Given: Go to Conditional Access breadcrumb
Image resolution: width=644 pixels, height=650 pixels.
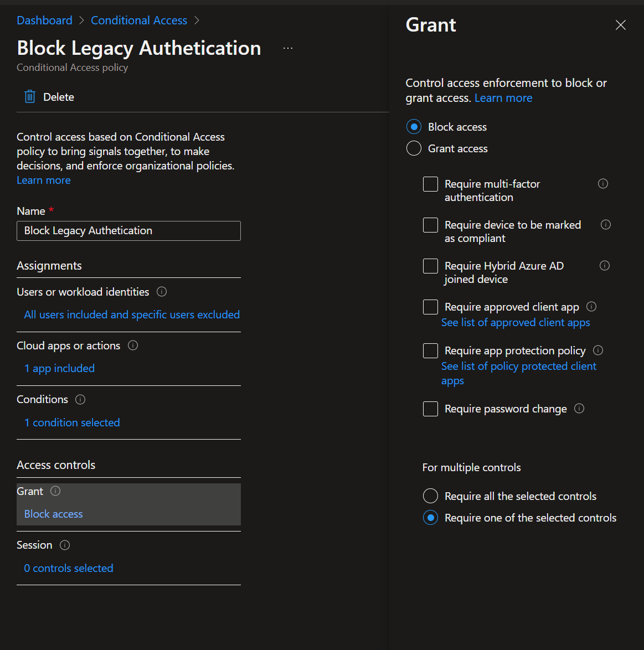Looking at the screenshot, I should (139, 20).
